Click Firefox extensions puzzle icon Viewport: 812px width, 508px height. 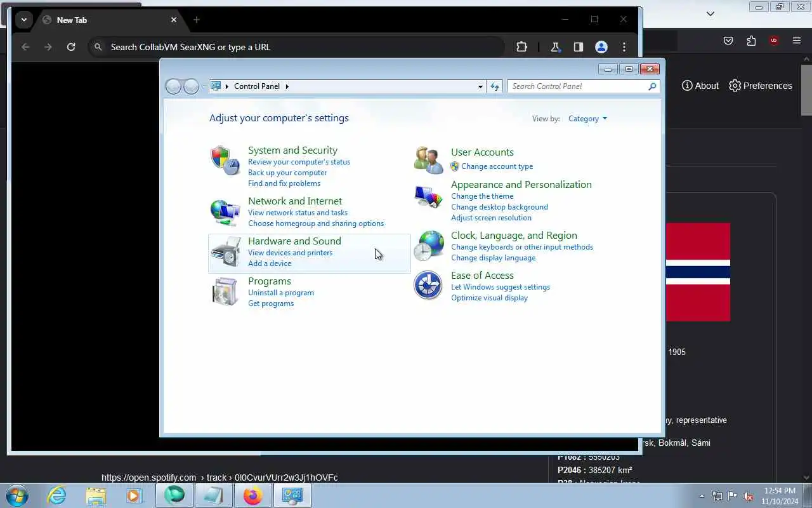click(751, 41)
